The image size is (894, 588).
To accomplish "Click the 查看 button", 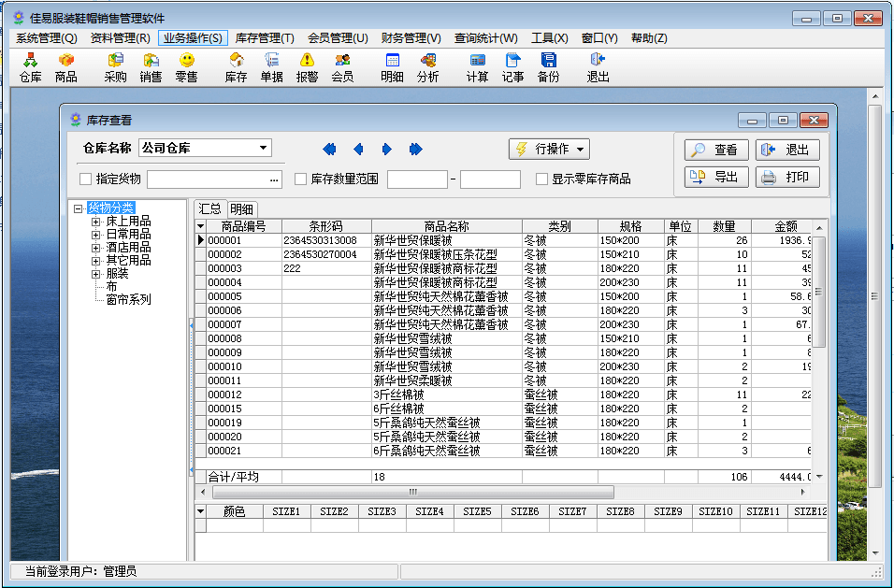I will coord(716,150).
